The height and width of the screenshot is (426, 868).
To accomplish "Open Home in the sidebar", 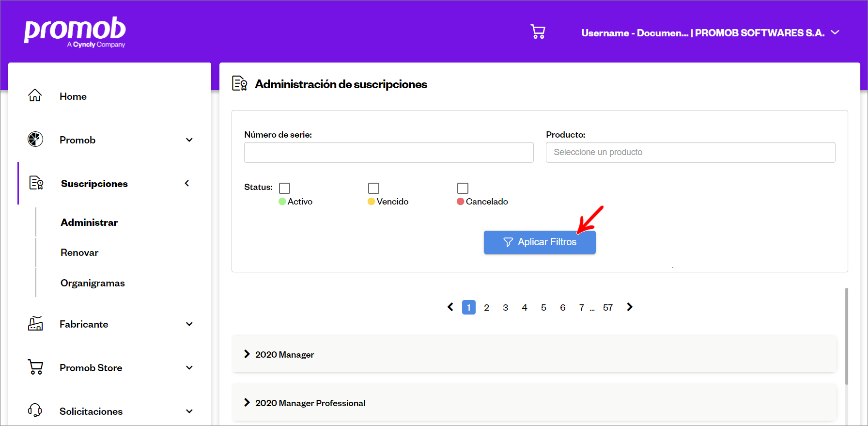I will (x=73, y=96).
